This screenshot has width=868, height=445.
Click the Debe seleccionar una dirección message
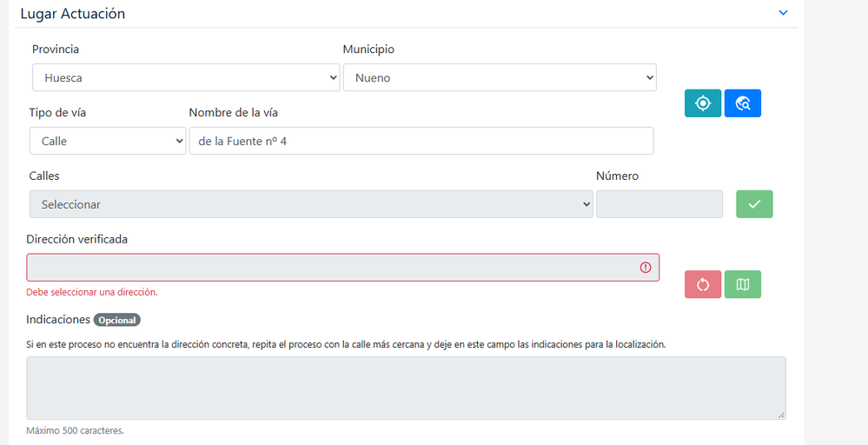[92, 292]
